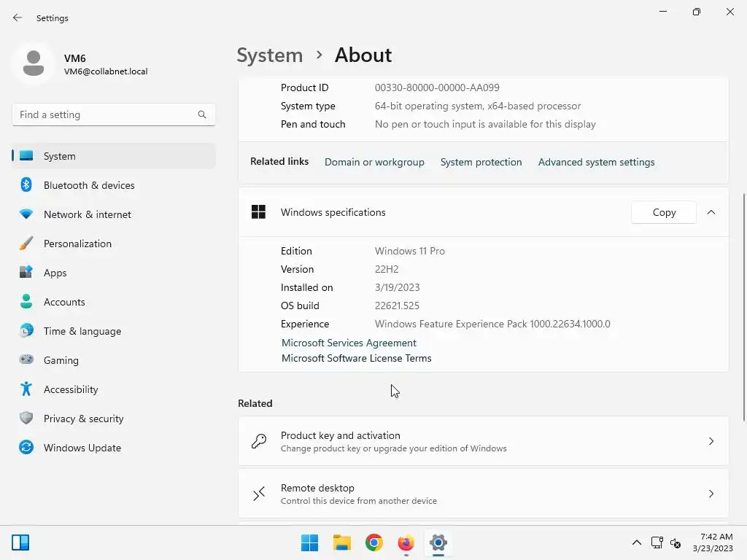Click the Windows logo beside Windows specifications
This screenshot has width=747, height=560.
258,212
